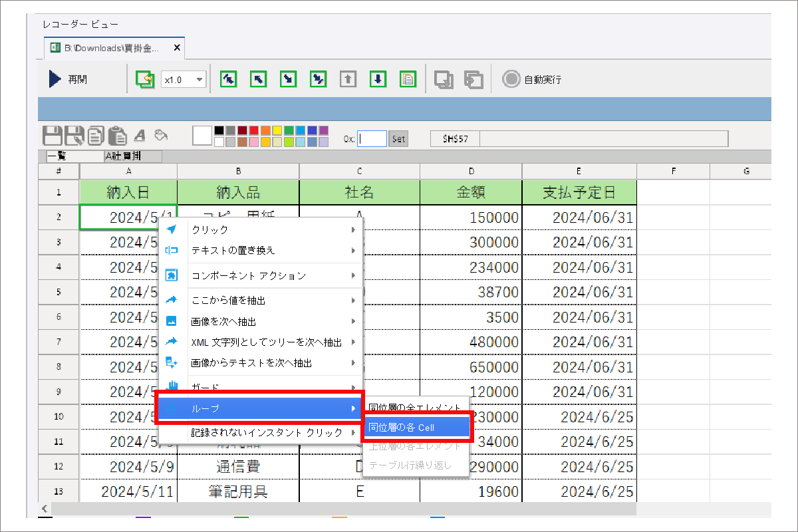Screen dimensions: 798x532
Task: Select the large white color preview swatch
Action: coord(202,136)
